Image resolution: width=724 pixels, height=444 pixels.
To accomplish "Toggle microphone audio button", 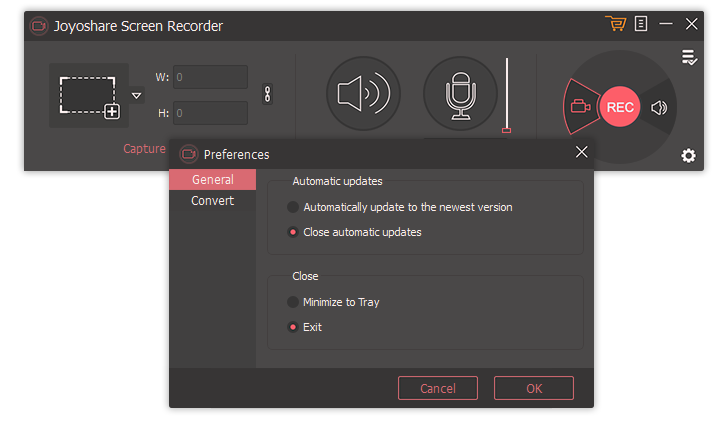I will click(460, 94).
